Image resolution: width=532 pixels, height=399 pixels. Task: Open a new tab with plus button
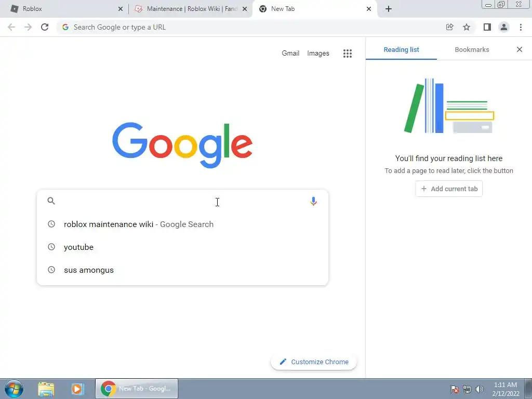click(389, 9)
